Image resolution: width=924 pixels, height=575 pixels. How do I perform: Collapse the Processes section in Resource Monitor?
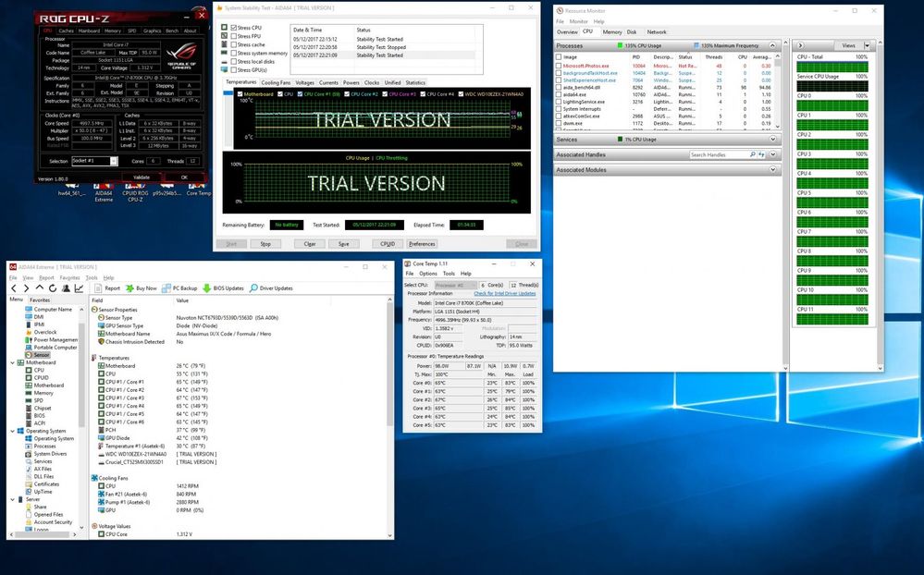point(772,45)
